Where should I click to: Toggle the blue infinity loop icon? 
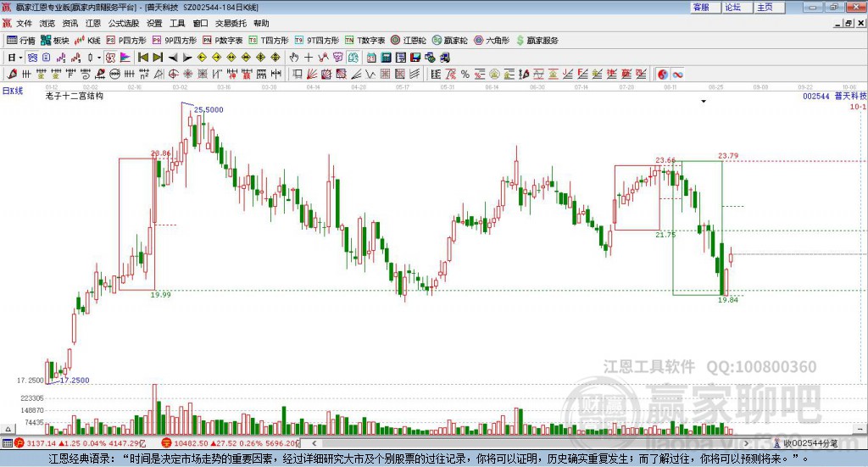[677, 74]
